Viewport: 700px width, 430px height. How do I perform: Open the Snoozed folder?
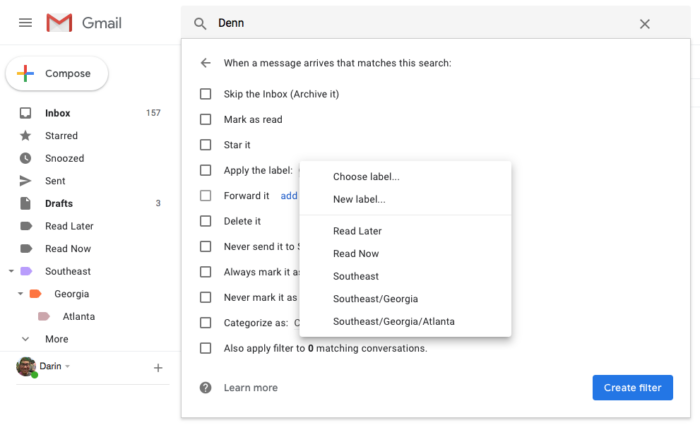64,158
